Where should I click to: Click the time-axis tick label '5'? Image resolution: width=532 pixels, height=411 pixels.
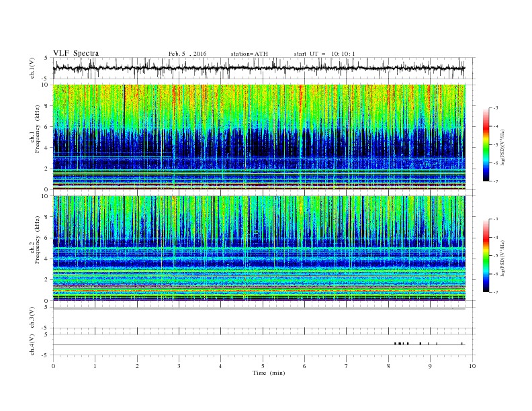pos(263,366)
